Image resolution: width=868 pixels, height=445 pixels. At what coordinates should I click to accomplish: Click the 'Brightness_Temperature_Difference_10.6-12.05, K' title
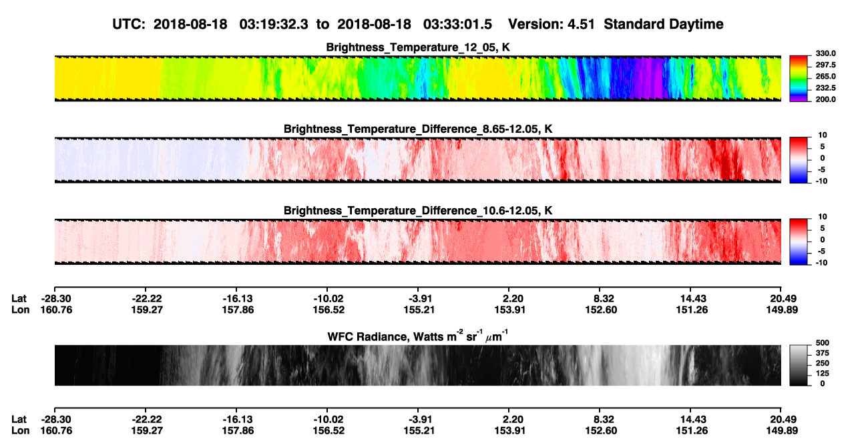point(417,210)
